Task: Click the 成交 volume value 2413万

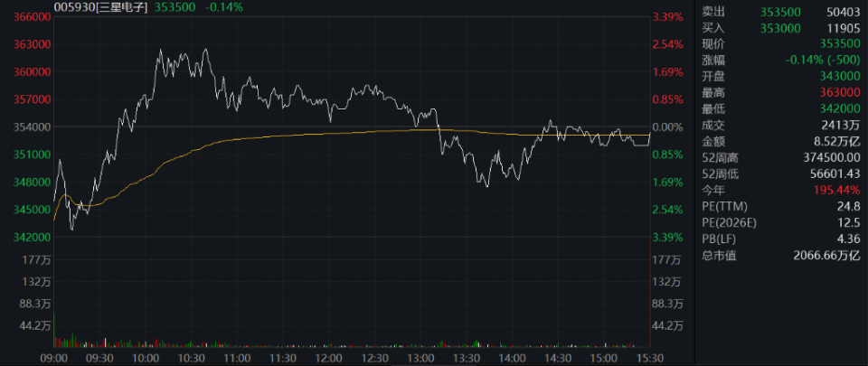Action: (x=843, y=126)
